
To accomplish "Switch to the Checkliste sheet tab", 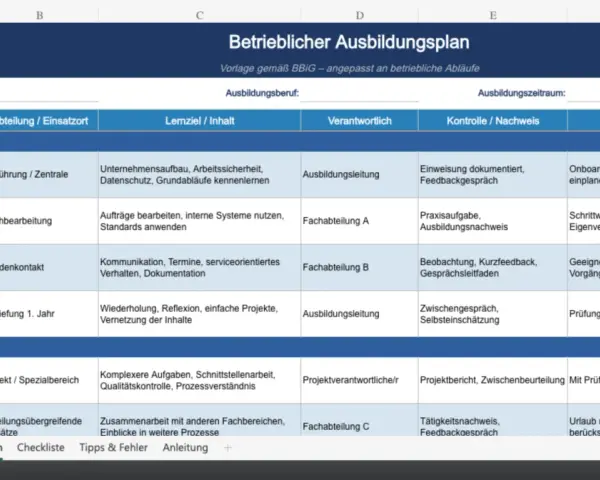I will pos(41,447).
